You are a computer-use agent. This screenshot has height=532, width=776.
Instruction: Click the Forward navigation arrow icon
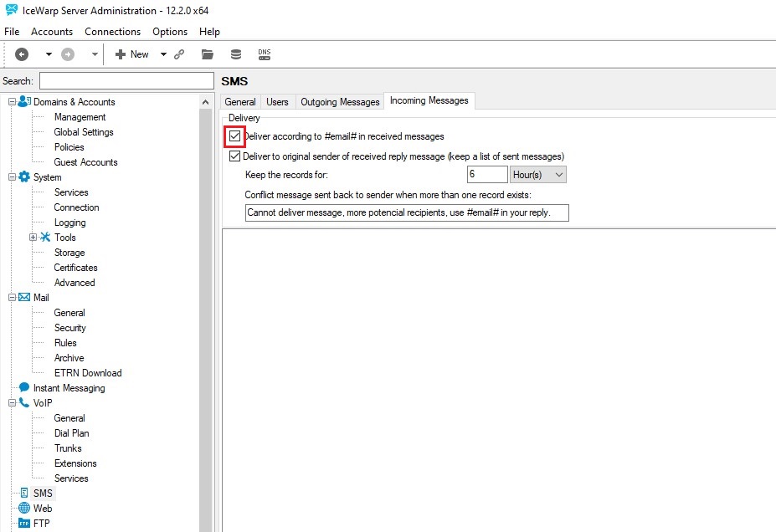[68, 54]
